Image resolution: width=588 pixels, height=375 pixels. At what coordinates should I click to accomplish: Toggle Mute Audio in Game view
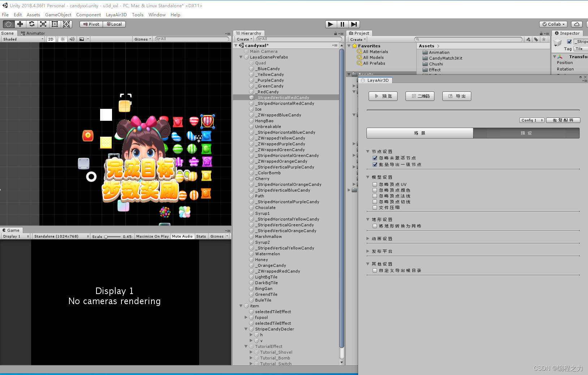point(182,236)
